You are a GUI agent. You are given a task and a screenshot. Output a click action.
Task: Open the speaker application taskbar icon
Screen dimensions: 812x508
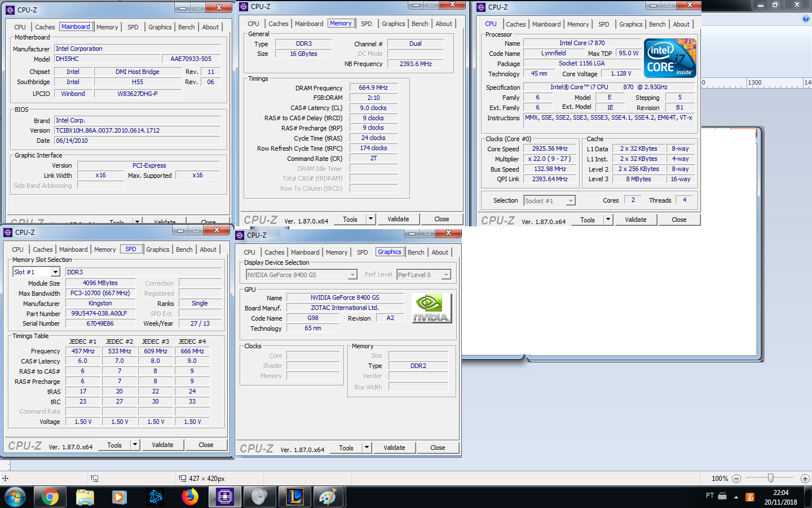click(259, 497)
